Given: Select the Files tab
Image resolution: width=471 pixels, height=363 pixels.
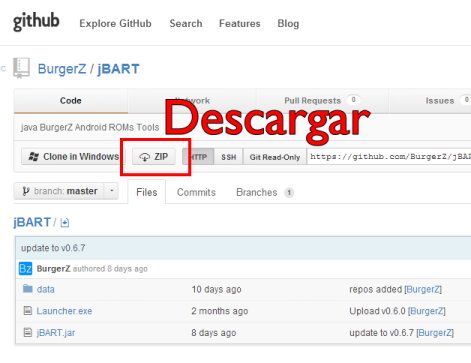Looking at the screenshot, I should pyautogui.click(x=147, y=192).
